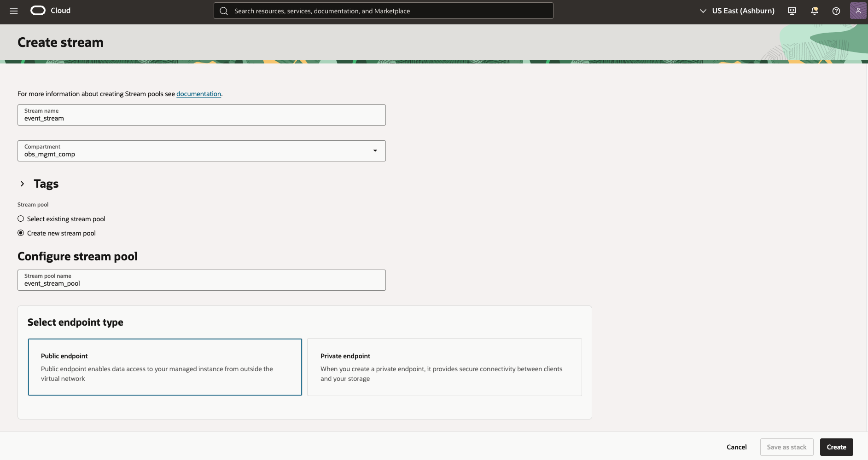Select the 'Create new stream pool' radio button

(20, 233)
